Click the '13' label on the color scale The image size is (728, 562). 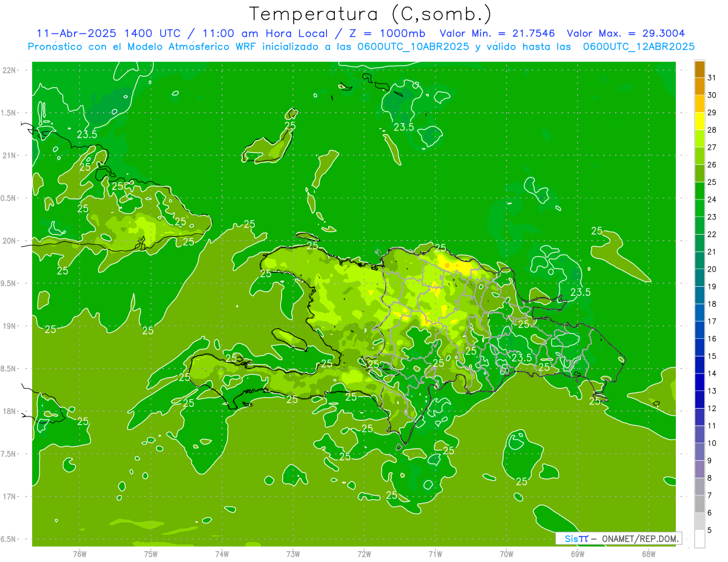click(x=712, y=391)
